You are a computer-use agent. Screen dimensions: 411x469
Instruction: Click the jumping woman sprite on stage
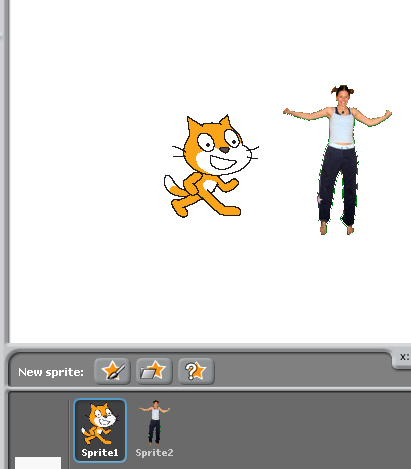337,160
